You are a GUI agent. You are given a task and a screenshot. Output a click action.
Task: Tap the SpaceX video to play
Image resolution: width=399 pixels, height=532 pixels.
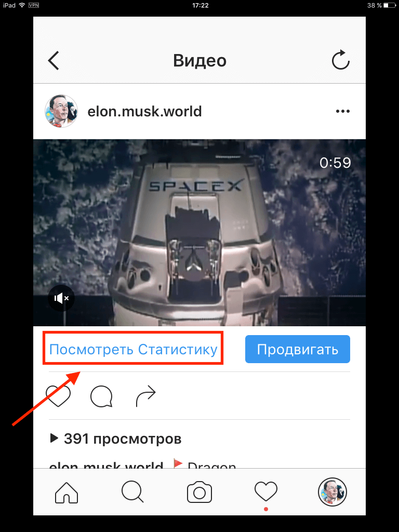pyautogui.click(x=199, y=233)
